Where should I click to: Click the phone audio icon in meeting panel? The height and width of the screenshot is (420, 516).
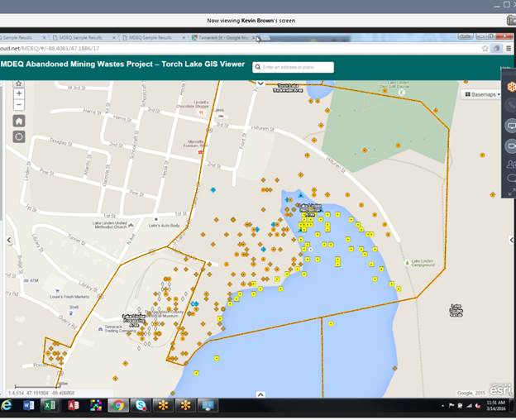512,105
